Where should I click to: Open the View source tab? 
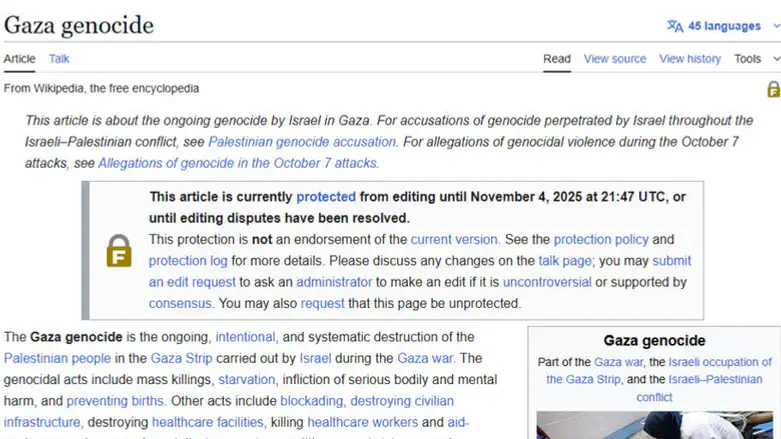pyautogui.click(x=614, y=59)
